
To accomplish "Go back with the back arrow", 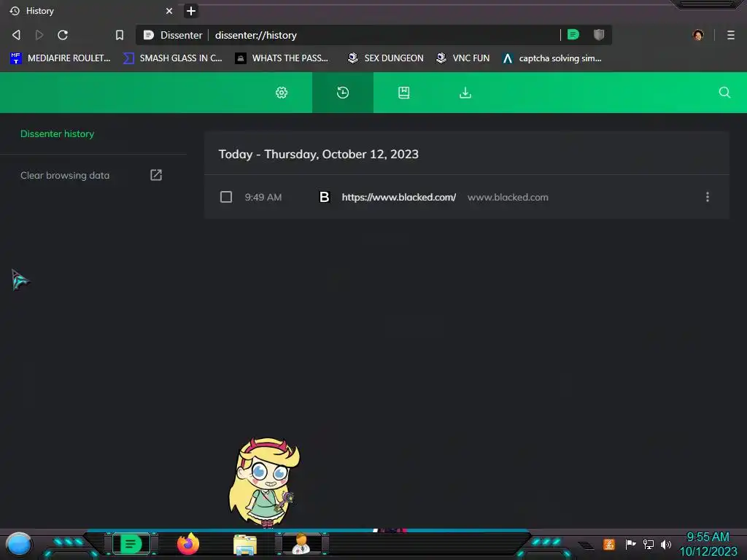I will click(x=16, y=35).
